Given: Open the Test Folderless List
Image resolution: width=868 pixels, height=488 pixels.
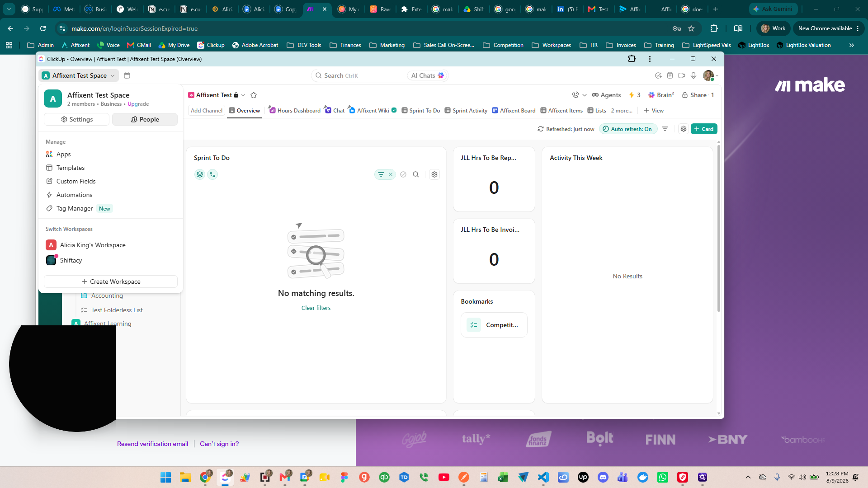Looking at the screenshot, I should click(117, 310).
